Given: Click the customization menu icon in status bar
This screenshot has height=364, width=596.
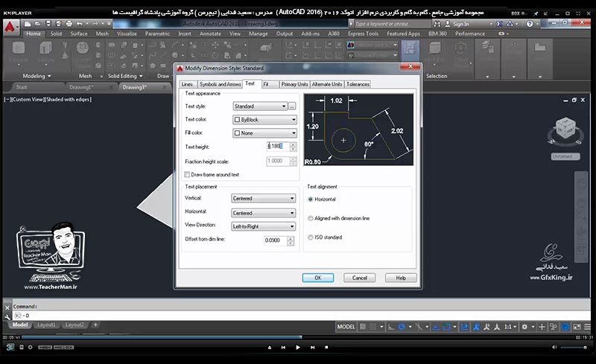Looking at the screenshot, I should 587,326.
